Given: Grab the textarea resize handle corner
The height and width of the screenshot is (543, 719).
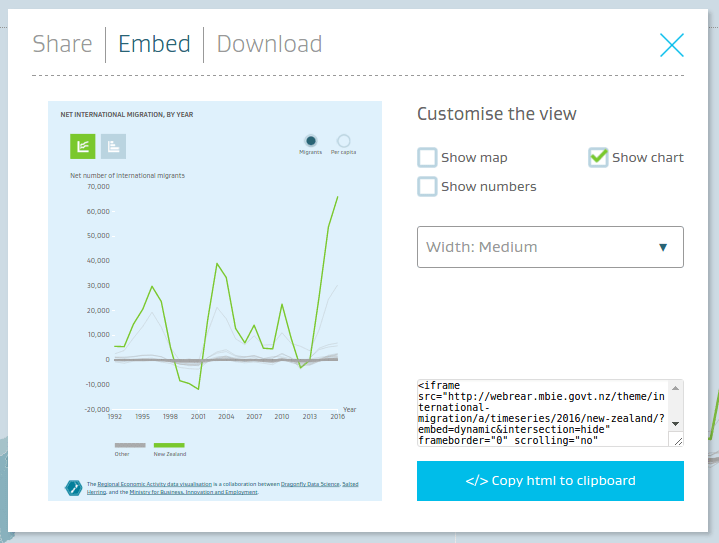Looking at the screenshot, I should coord(677,440).
